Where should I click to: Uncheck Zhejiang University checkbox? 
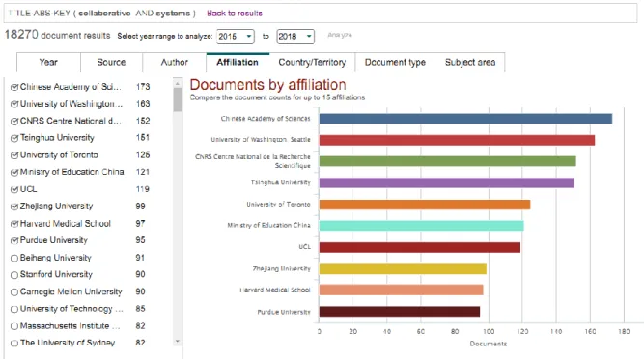[x=14, y=207]
